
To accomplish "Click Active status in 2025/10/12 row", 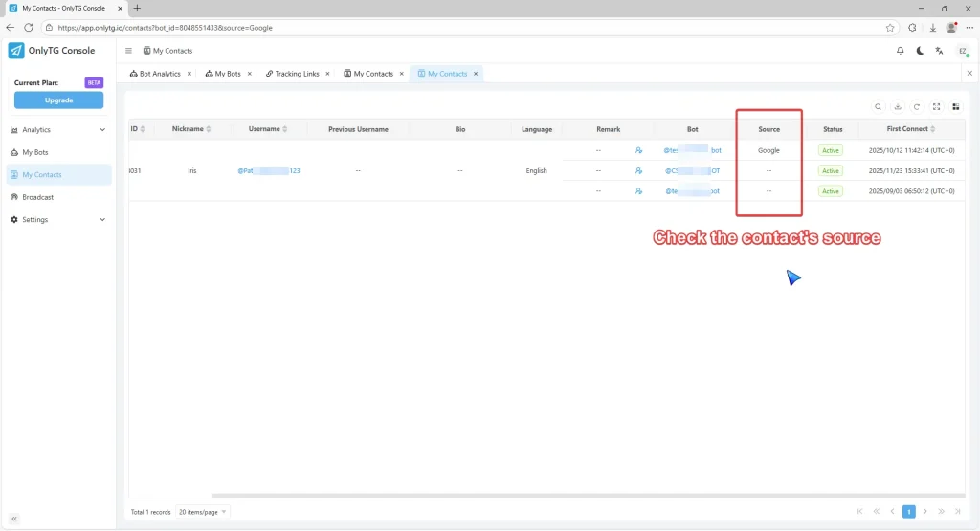I will [x=831, y=150].
